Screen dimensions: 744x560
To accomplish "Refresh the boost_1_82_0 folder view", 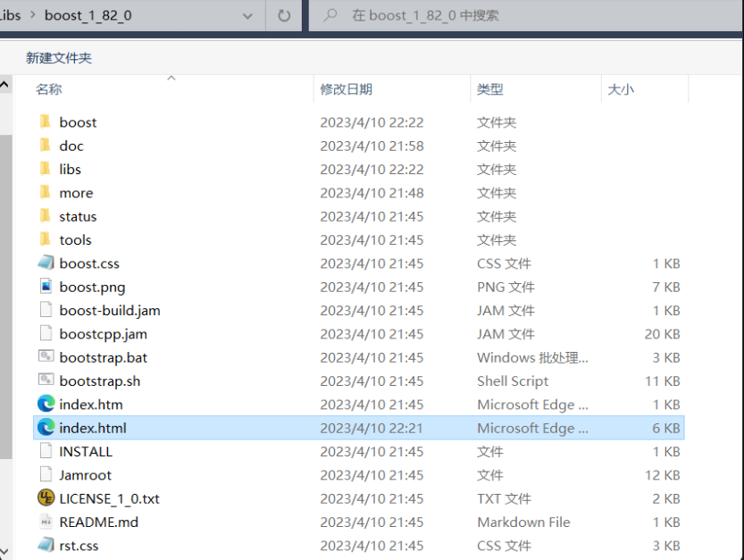I will click(x=284, y=16).
